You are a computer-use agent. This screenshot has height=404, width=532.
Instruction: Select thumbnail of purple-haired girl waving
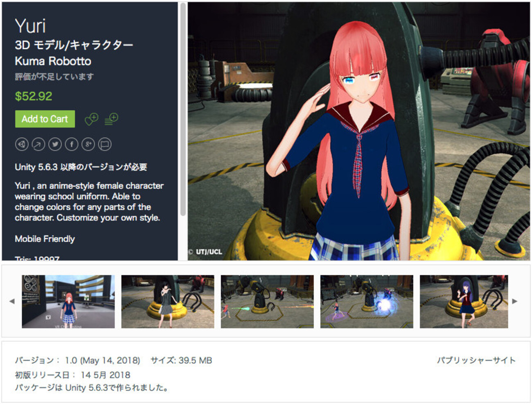tap(464, 302)
